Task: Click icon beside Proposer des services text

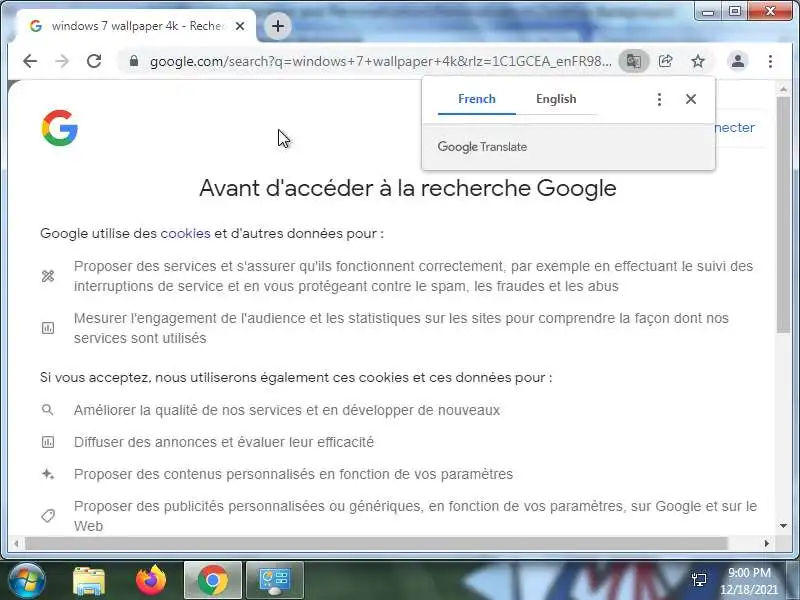Action: click(x=48, y=276)
